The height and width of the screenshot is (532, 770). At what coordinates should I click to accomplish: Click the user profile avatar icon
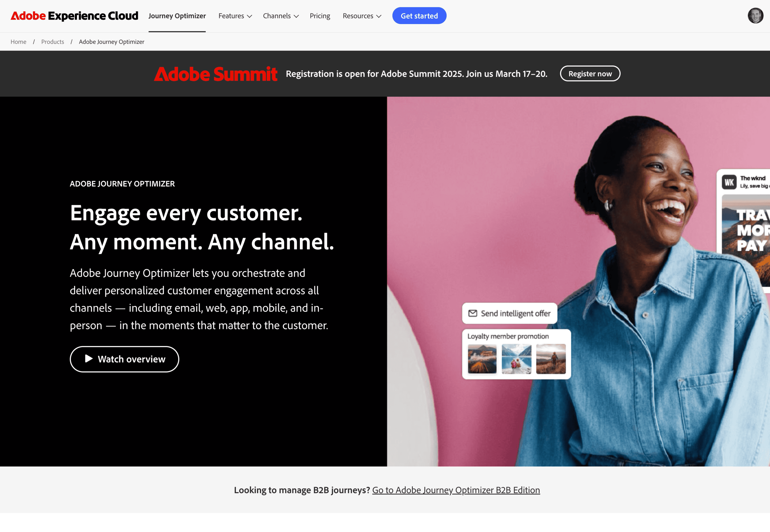[755, 16]
